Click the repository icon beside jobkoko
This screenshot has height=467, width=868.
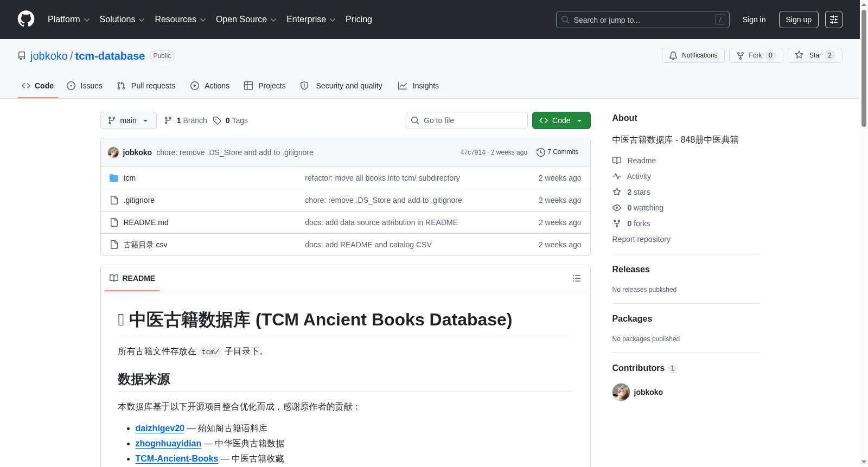click(x=22, y=56)
